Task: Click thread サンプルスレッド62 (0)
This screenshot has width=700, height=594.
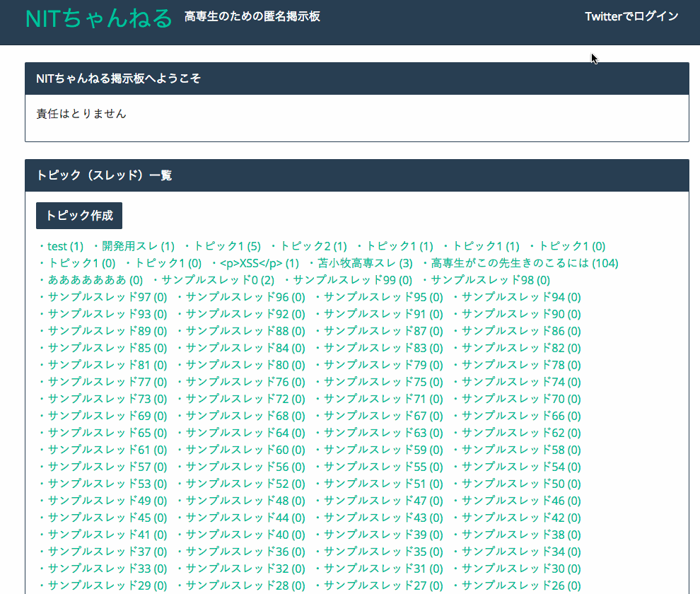Action: pyautogui.click(x=521, y=433)
